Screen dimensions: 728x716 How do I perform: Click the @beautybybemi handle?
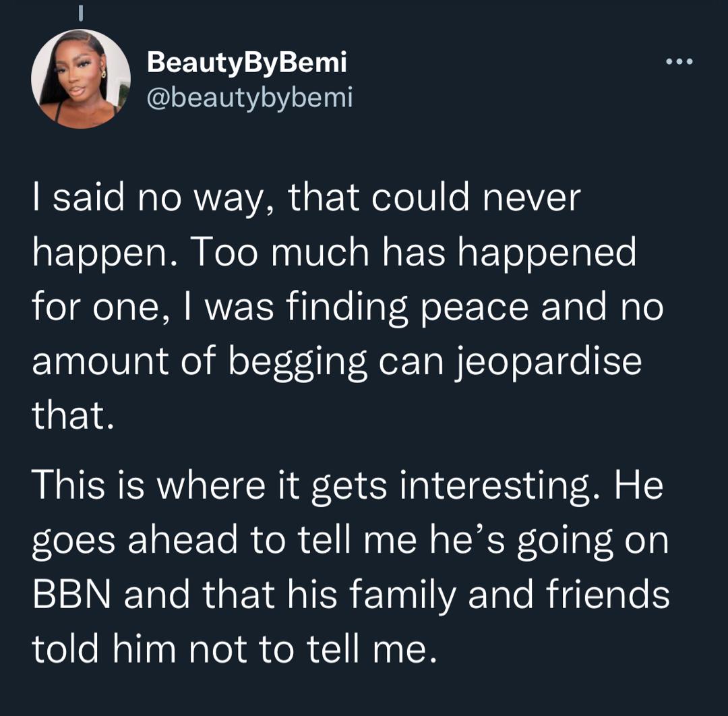[249, 98]
